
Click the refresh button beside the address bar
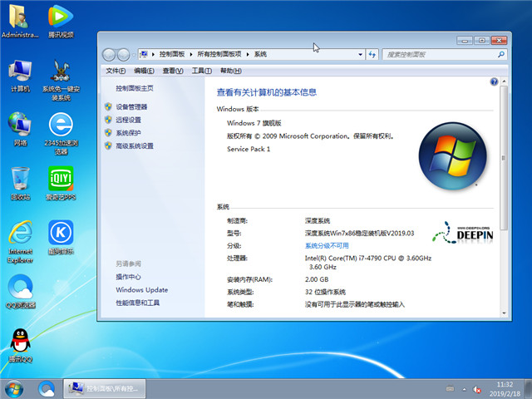(372, 54)
